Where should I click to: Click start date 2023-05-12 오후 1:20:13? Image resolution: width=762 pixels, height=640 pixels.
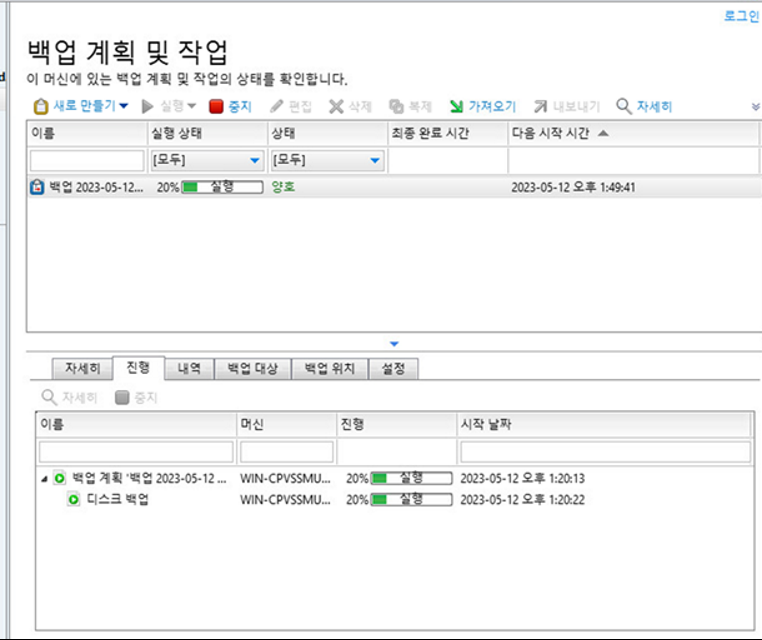click(x=522, y=479)
